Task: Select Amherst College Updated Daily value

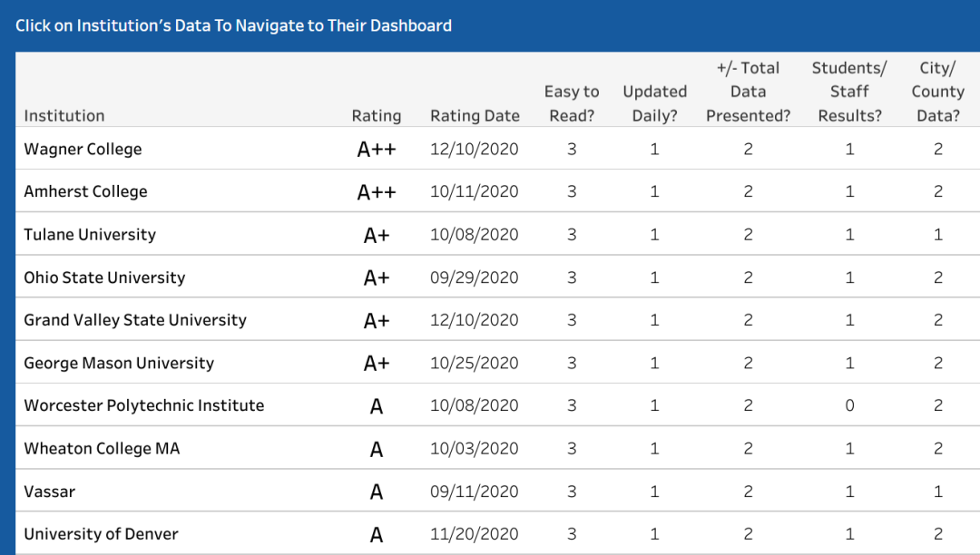Action: pos(654,191)
